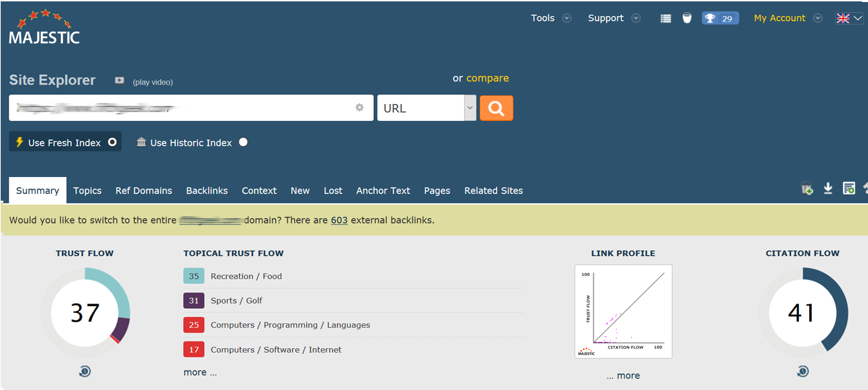Screen dimensions: 868x390
Task: Click Computers / Software / Internet topic
Action: pyautogui.click(x=276, y=349)
